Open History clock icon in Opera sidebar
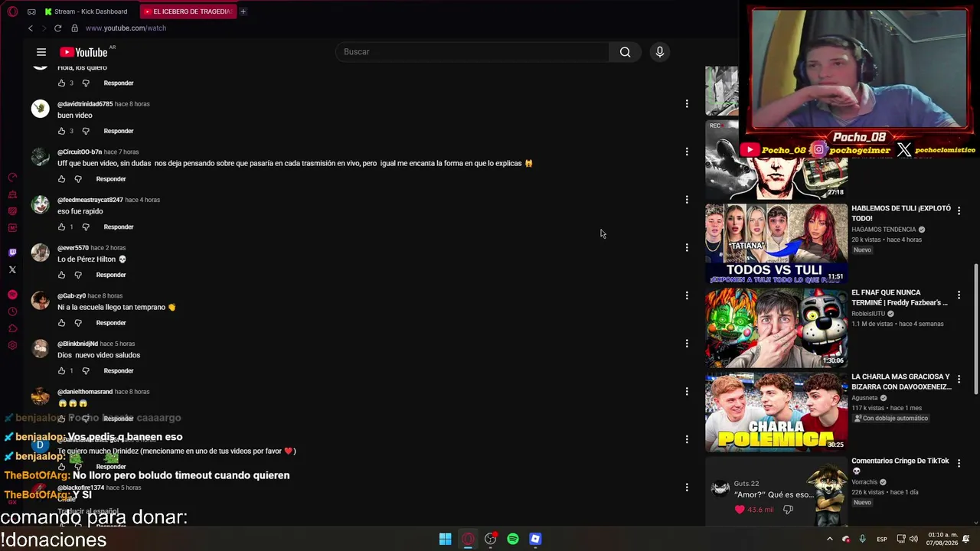The height and width of the screenshot is (551, 980). (x=12, y=311)
